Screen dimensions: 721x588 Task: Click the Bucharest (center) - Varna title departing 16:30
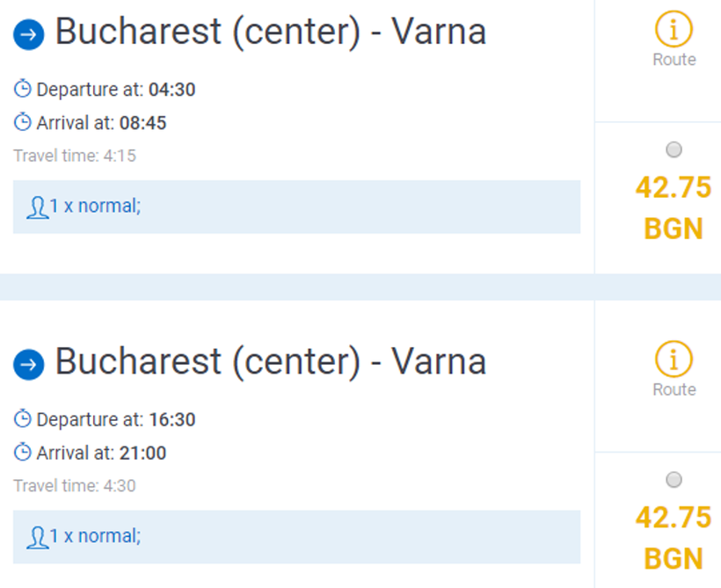tap(271, 362)
